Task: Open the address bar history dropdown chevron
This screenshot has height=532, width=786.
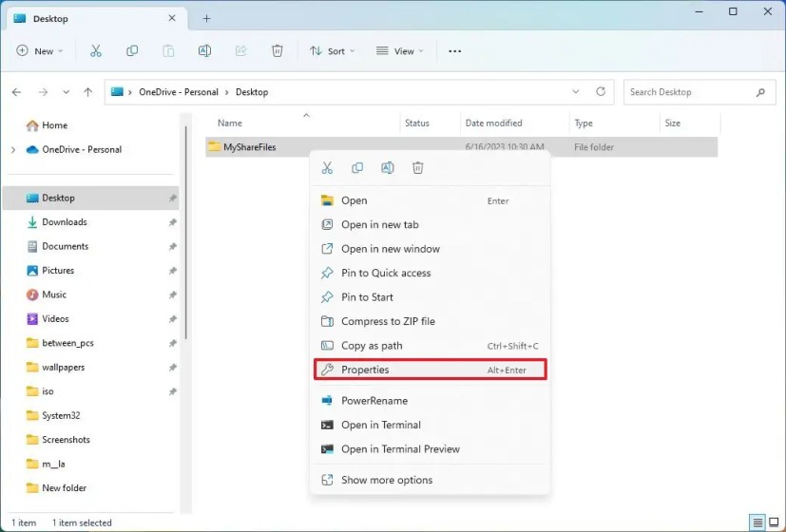Action: (576, 92)
